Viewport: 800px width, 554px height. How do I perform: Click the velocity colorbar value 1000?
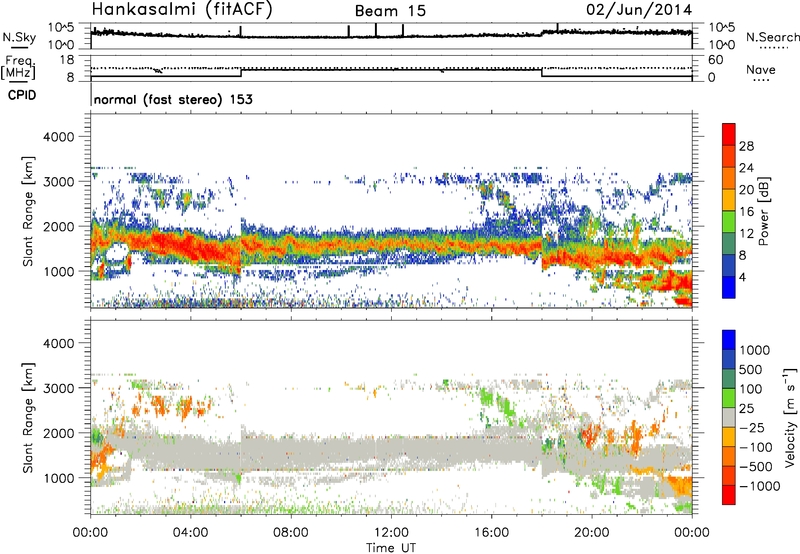point(755,350)
